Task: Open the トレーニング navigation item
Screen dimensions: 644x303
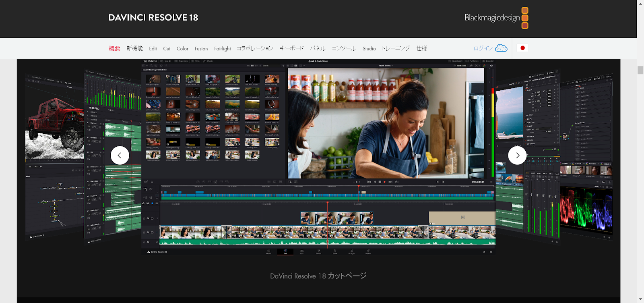Action: point(396,48)
